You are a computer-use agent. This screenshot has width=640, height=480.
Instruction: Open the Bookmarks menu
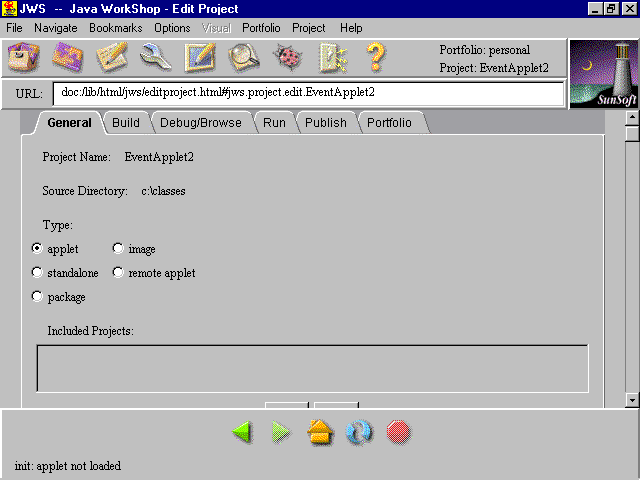[116, 28]
